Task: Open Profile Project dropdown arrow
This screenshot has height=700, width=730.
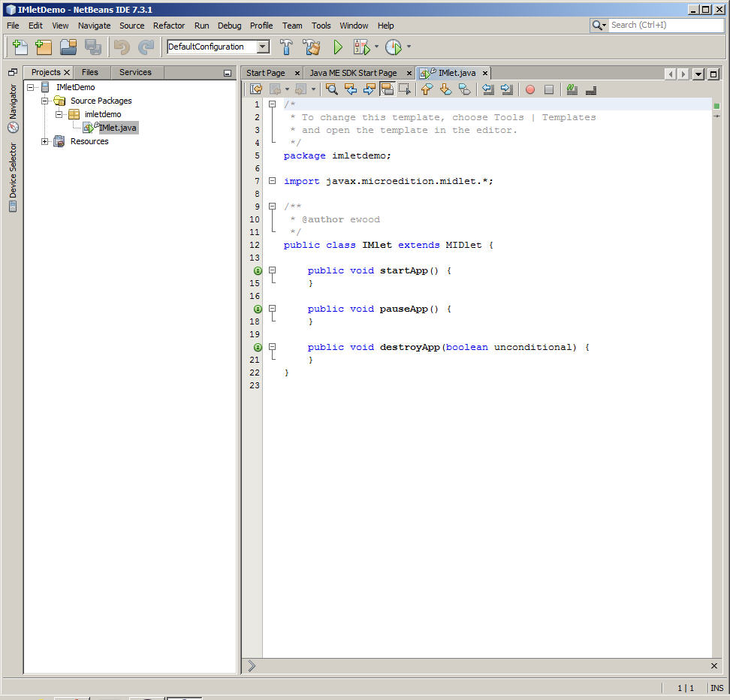Action: [x=409, y=47]
